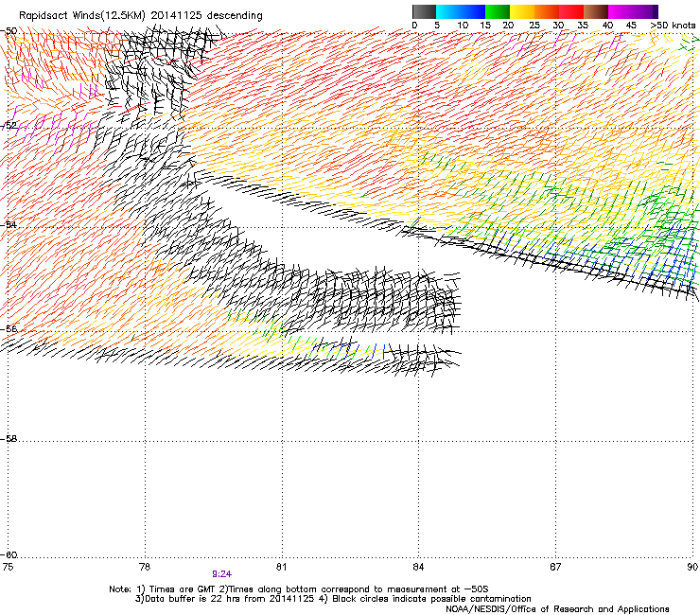
Task: Click the 'Times along bottom correspond' note
Action: [x=299, y=589]
